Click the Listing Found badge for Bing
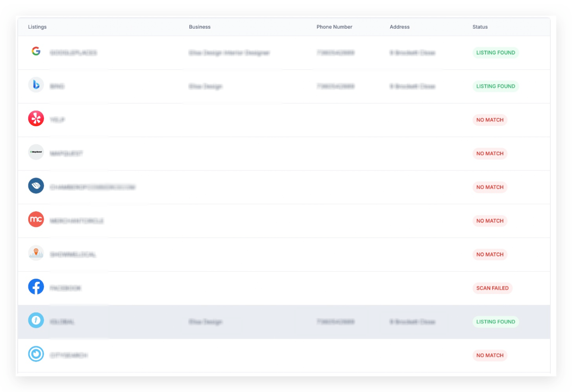572x392 pixels. (x=496, y=86)
